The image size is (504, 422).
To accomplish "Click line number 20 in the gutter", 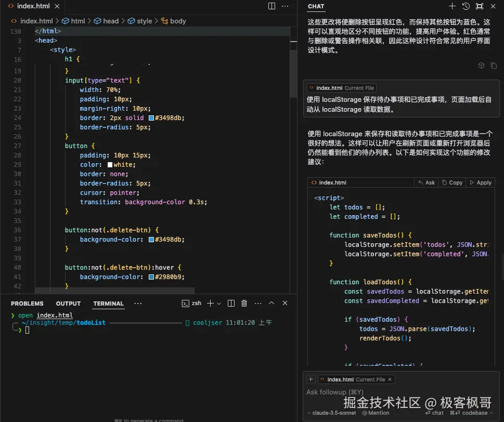I will coord(17,81).
